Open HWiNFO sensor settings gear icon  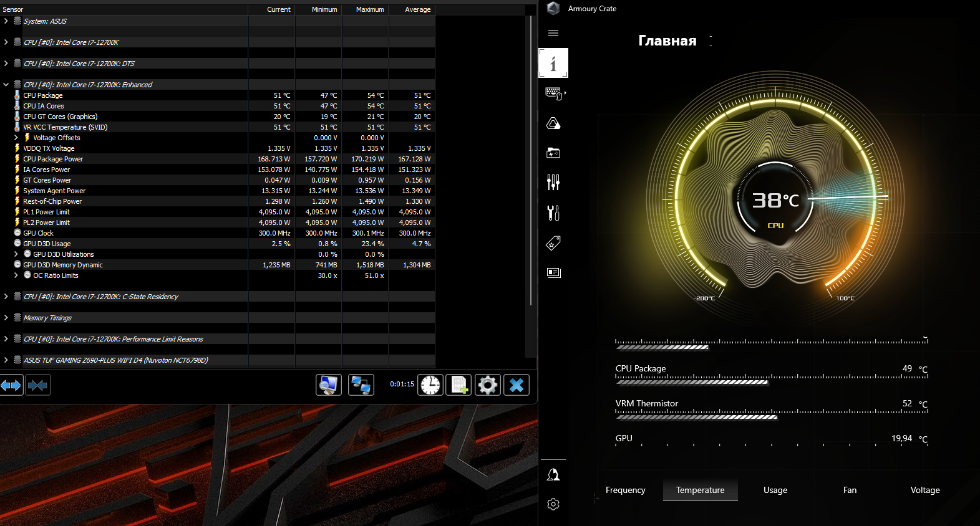tap(488, 385)
